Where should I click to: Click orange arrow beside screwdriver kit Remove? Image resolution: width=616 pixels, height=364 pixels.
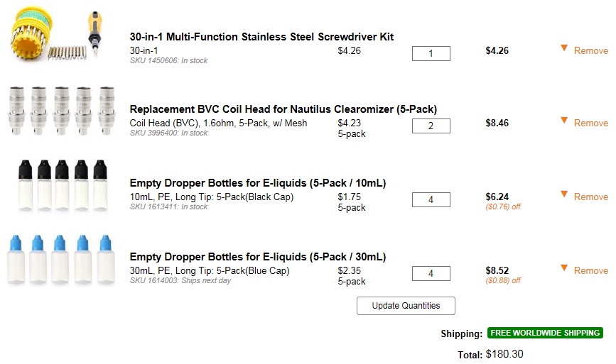pos(564,48)
